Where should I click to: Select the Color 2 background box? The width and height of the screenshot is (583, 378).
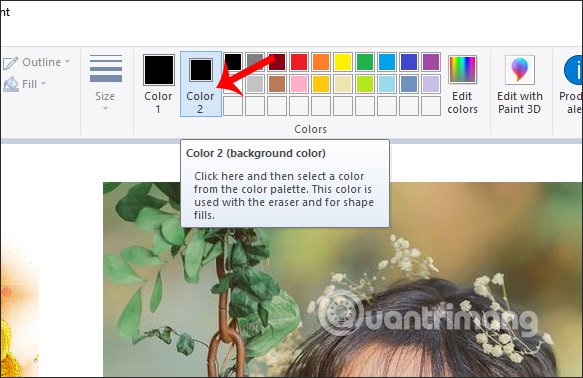(x=201, y=84)
